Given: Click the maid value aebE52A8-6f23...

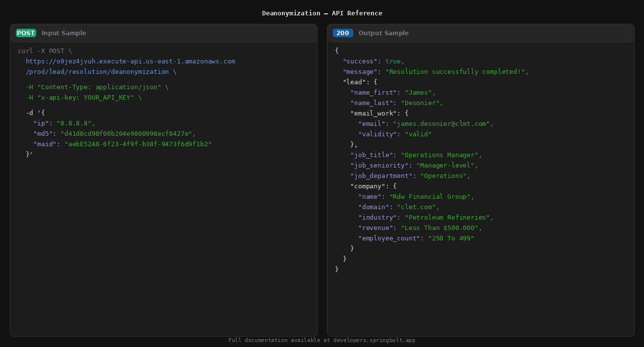Looking at the screenshot, I should pyautogui.click(x=138, y=144).
